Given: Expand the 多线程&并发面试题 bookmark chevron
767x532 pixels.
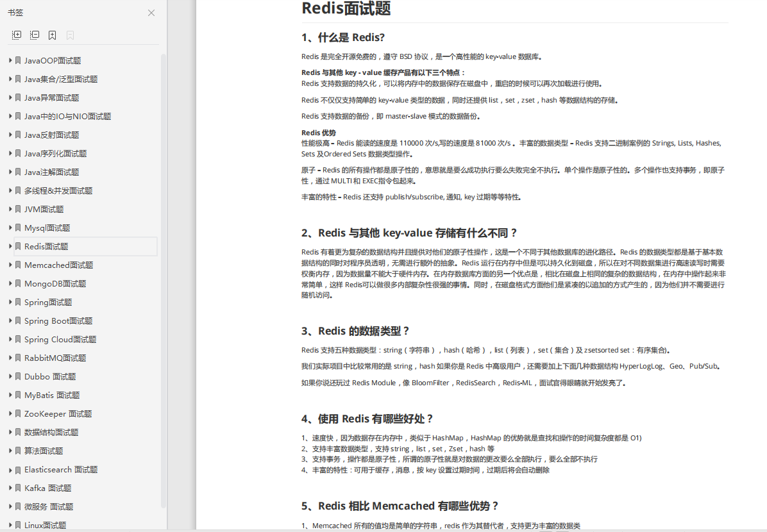Looking at the screenshot, I should pos(10,190).
